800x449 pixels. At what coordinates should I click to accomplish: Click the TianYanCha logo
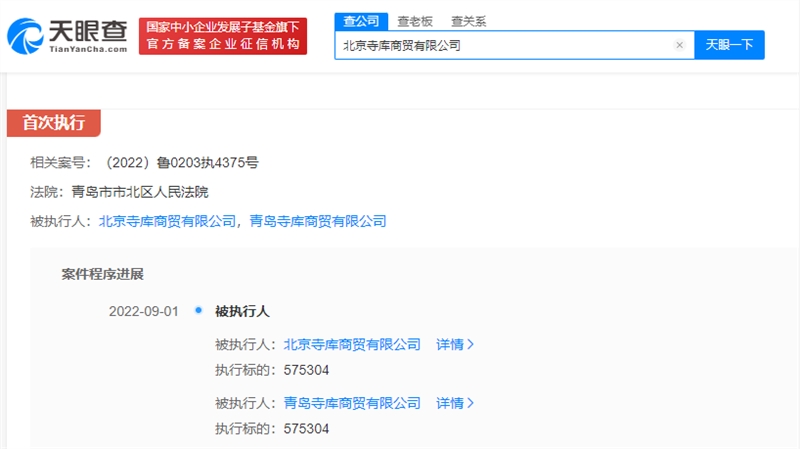[67, 36]
